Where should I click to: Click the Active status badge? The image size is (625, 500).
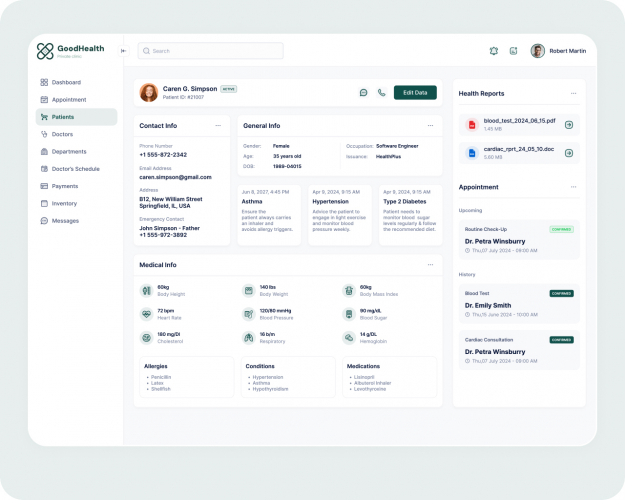point(229,89)
